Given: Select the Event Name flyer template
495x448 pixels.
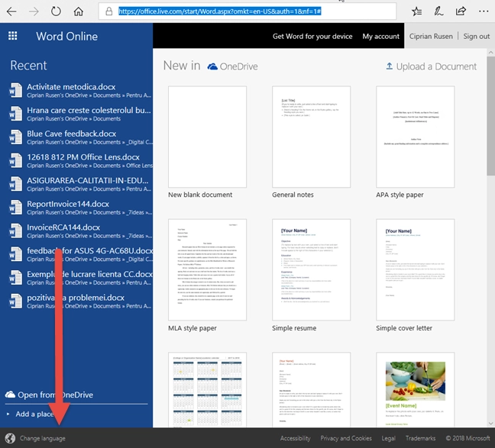Looking at the screenshot, I should click(x=415, y=390).
